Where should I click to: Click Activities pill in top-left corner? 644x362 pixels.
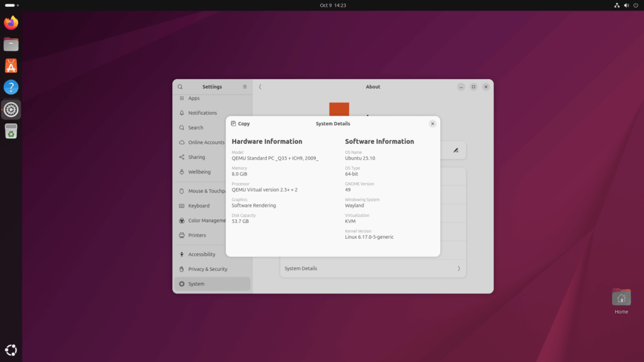tap(11, 5)
